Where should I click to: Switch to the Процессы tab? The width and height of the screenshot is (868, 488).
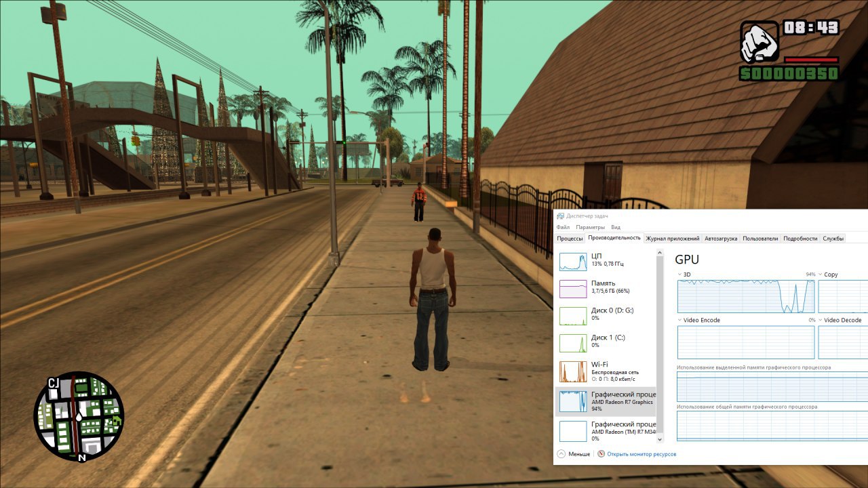pyautogui.click(x=570, y=239)
